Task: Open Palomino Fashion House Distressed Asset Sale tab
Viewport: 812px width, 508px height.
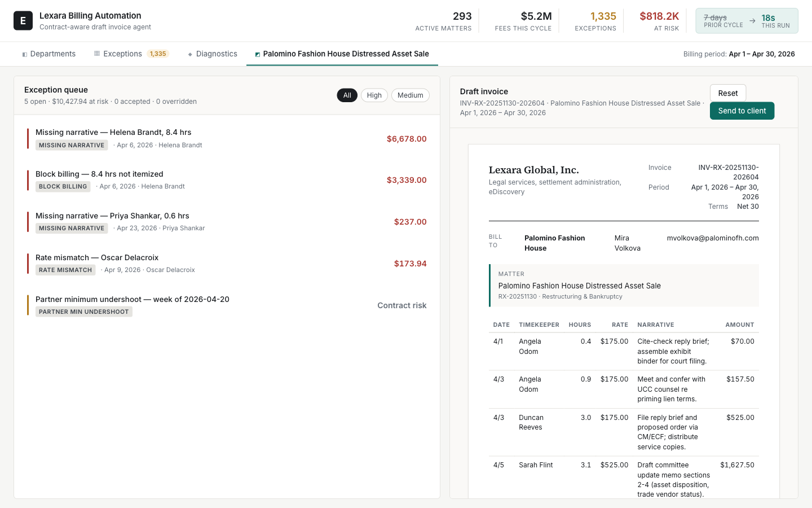Action: tap(342, 54)
